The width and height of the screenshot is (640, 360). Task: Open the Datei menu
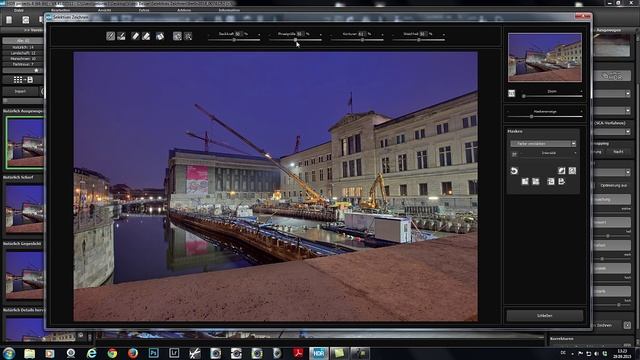pyautogui.click(x=19, y=10)
